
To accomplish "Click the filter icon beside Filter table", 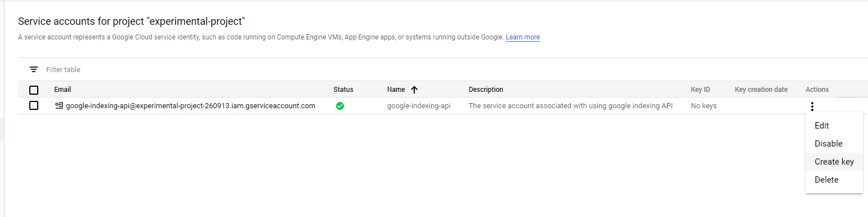I will click(x=34, y=69).
